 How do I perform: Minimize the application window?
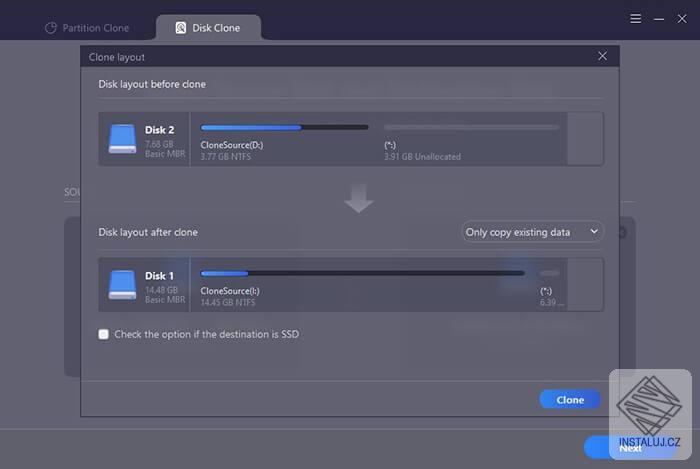pyautogui.click(x=659, y=19)
